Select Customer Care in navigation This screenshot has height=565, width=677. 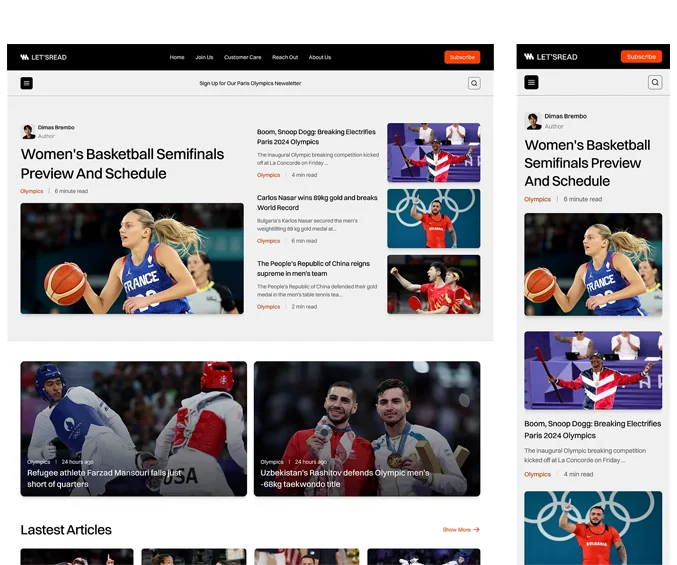pos(242,57)
